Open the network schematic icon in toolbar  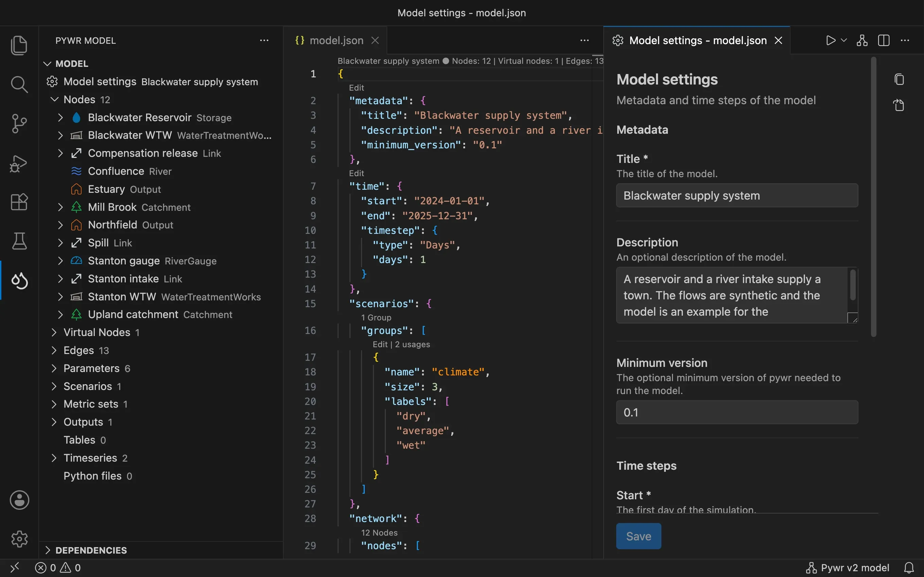pos(862,40)
